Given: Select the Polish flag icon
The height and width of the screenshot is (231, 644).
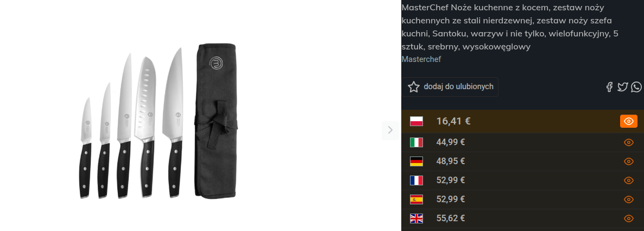Looking at the screenshot, I should pos(416,121).
